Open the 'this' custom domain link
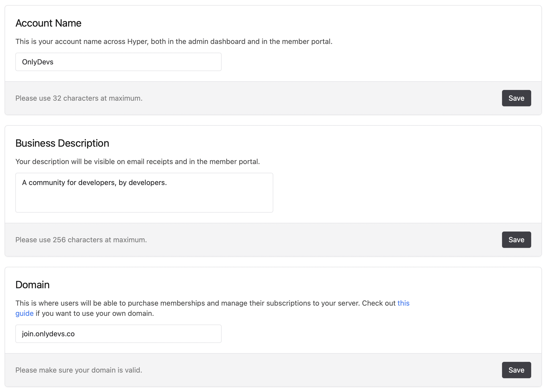 403,303
